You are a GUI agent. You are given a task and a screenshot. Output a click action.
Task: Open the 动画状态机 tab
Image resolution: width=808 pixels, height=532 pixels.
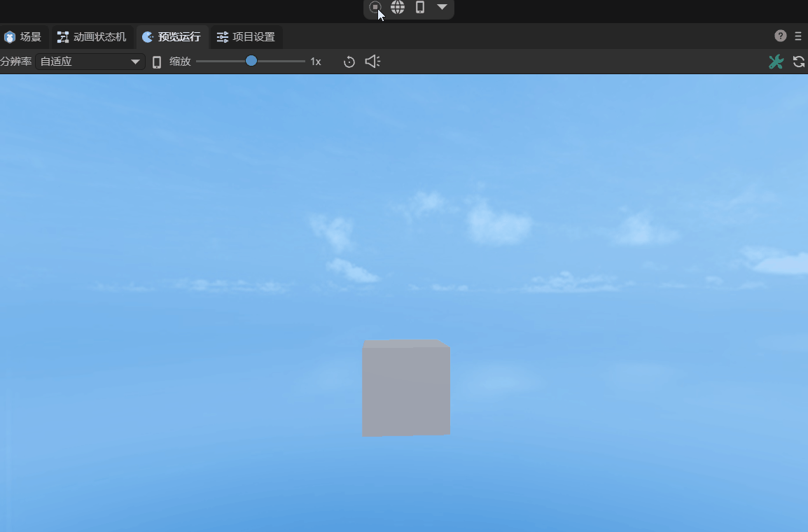(92, 37)
